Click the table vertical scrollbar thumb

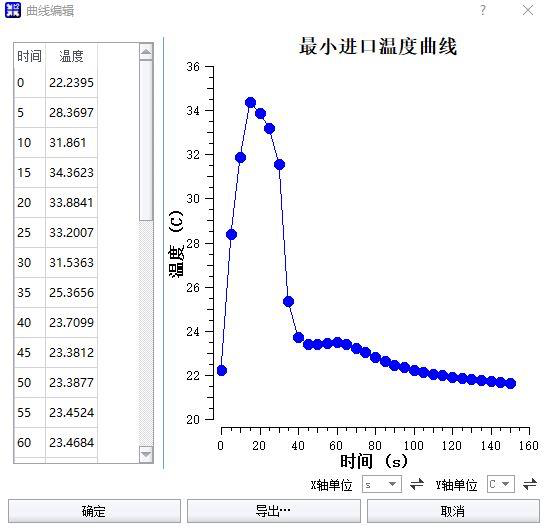146,140
